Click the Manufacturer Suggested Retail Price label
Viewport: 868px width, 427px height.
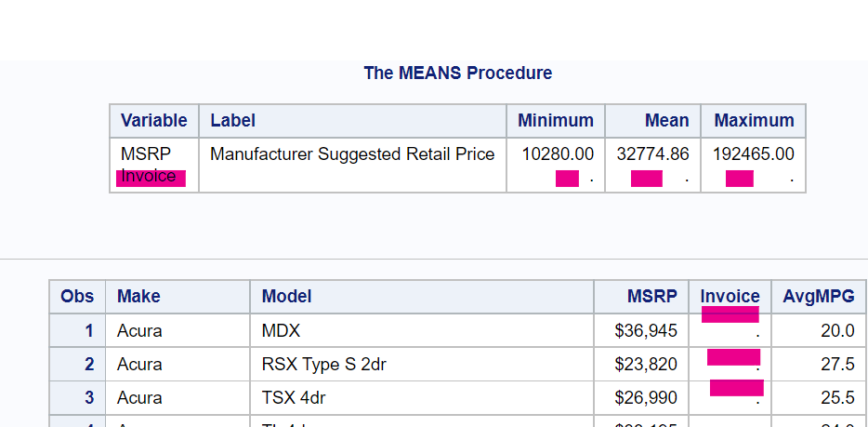pos(352,153)
